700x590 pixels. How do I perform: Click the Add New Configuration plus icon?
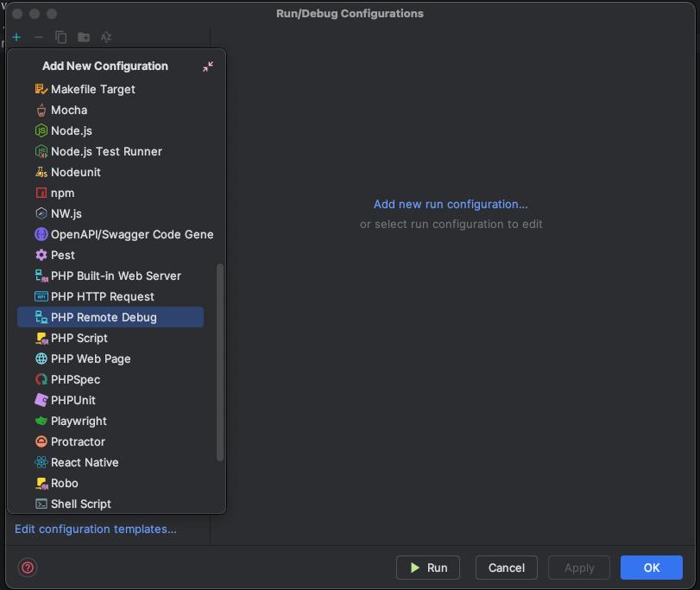(x=16, y=37)
